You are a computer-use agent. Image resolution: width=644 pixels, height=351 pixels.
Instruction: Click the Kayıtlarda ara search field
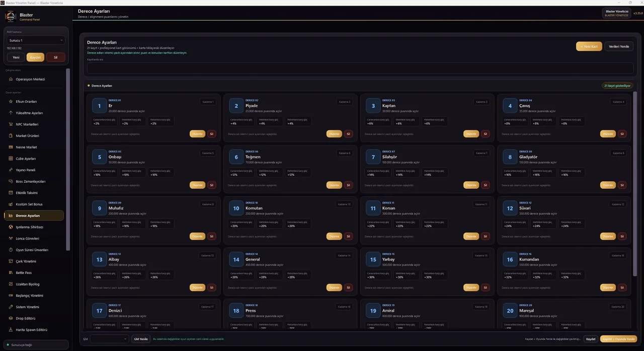[360, 68]
